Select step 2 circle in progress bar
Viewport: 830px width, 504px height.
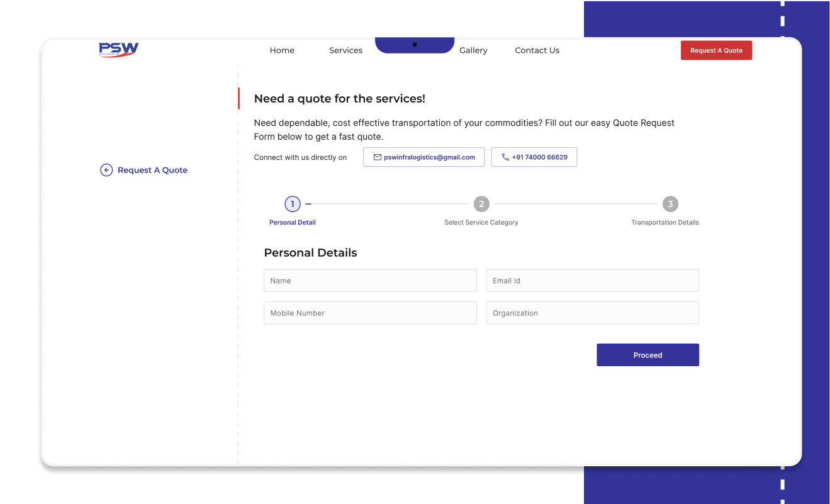pyautogui.click(x=481, y=204)
